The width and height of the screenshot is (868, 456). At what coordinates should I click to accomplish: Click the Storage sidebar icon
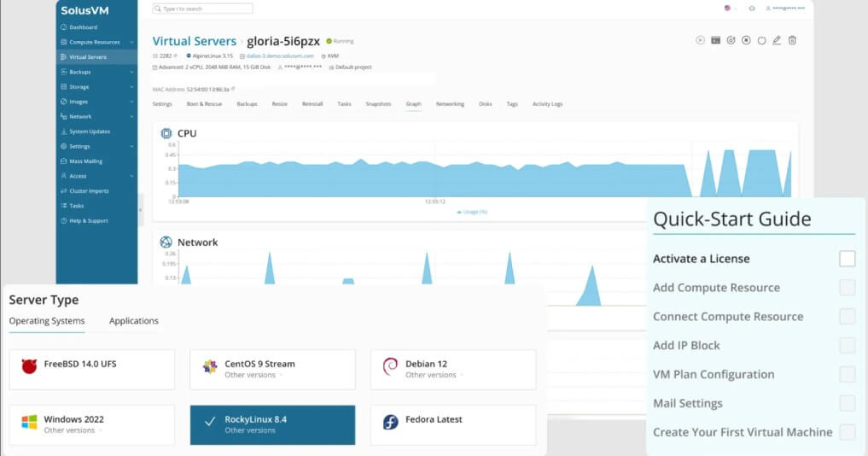pos(64,87)
